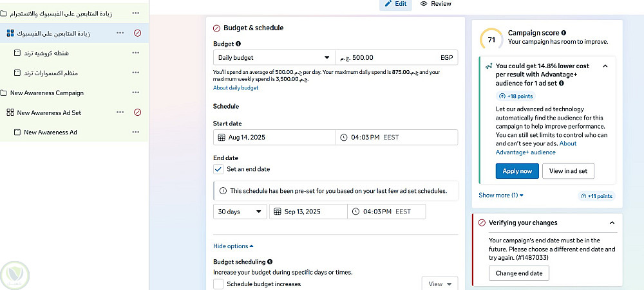Viewport: 644px width, 290px height.
Task: Open the 30 days duration dropdown
Action: (240, 212)
